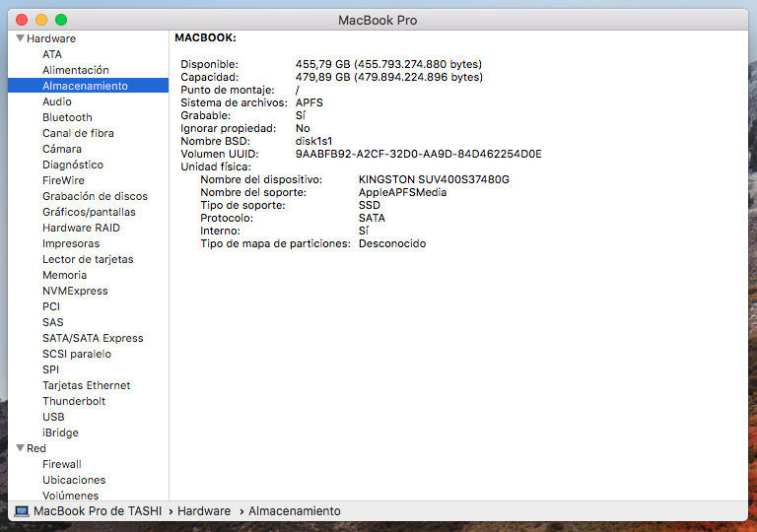This screenshot has width=757, height=532.
Task: Select Impresoras in the sidebar
Action: [71, 243]
